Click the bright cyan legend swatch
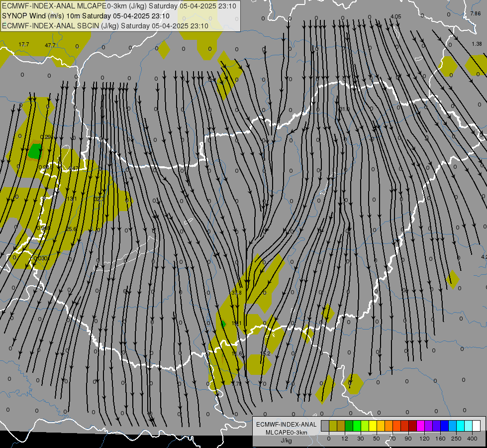Viewport: 487px width, 448px height. pos(461,426)
